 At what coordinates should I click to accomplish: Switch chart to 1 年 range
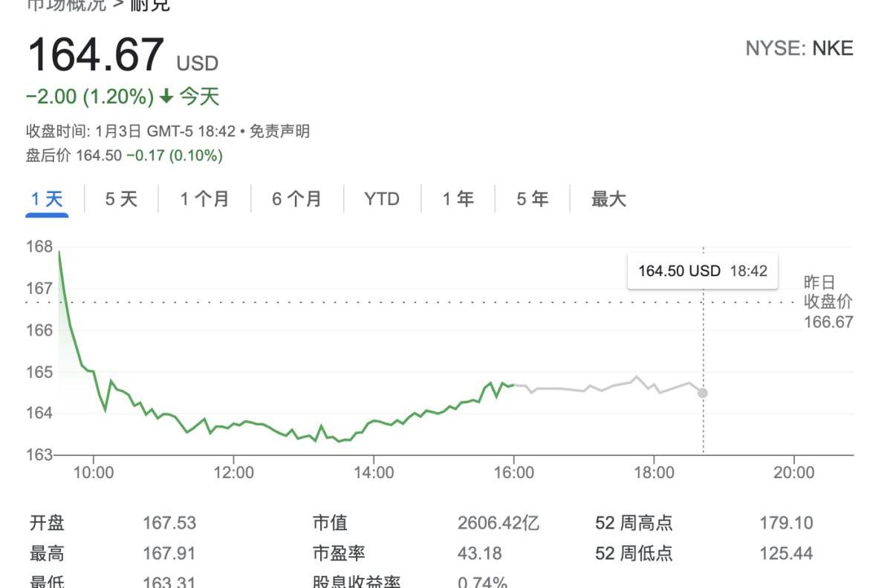(x=458, y=199)
